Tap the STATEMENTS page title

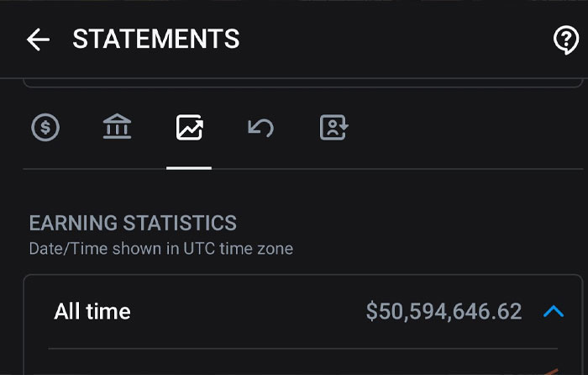[156, 40]
